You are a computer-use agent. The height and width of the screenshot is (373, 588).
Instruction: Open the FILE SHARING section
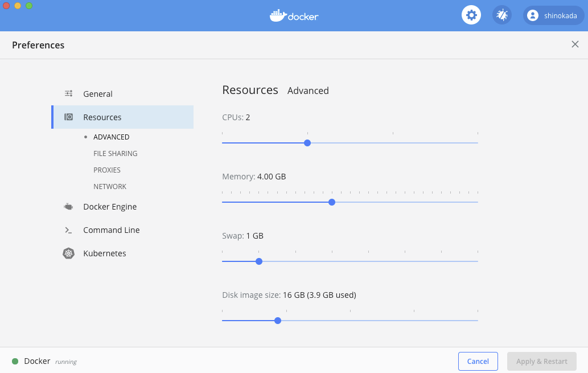(115, 153)
